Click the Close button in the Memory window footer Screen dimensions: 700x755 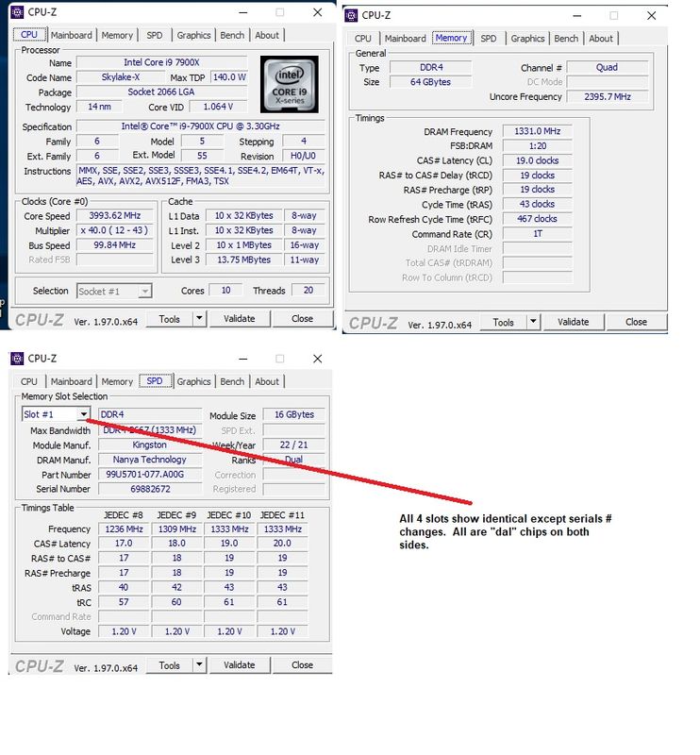pyautogui.click(x=637, y=322)
